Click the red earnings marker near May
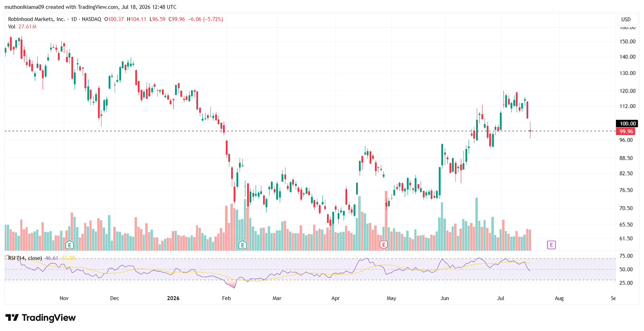 (383, 245)
